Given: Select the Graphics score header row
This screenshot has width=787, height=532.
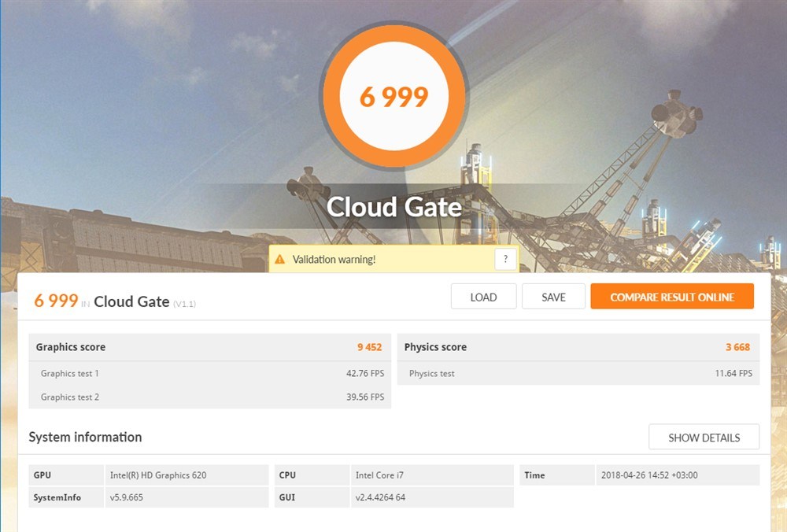Looking at the screenshot, I should [x=209, y=347].
